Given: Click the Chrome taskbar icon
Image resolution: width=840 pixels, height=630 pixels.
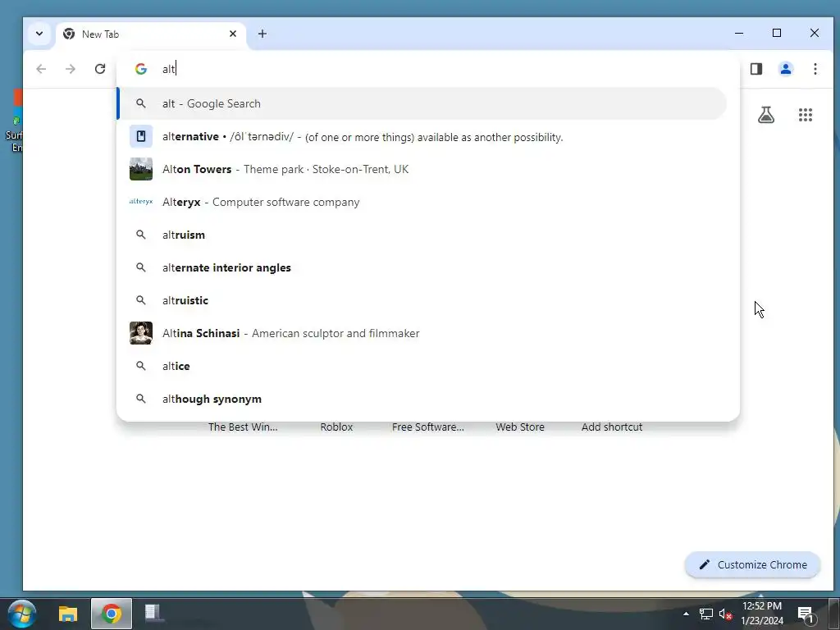Looking at the screenshot, I should click(112, 614).
